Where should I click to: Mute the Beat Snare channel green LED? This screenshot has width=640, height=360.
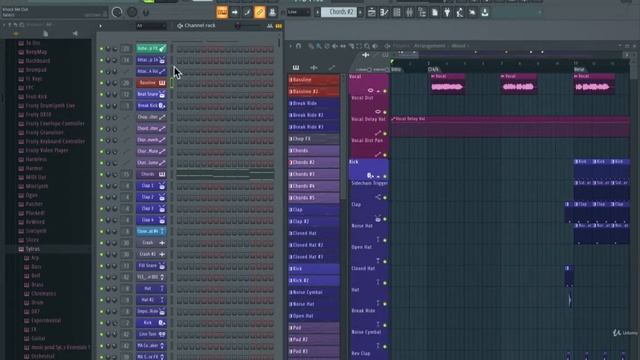tap(102, 94)
